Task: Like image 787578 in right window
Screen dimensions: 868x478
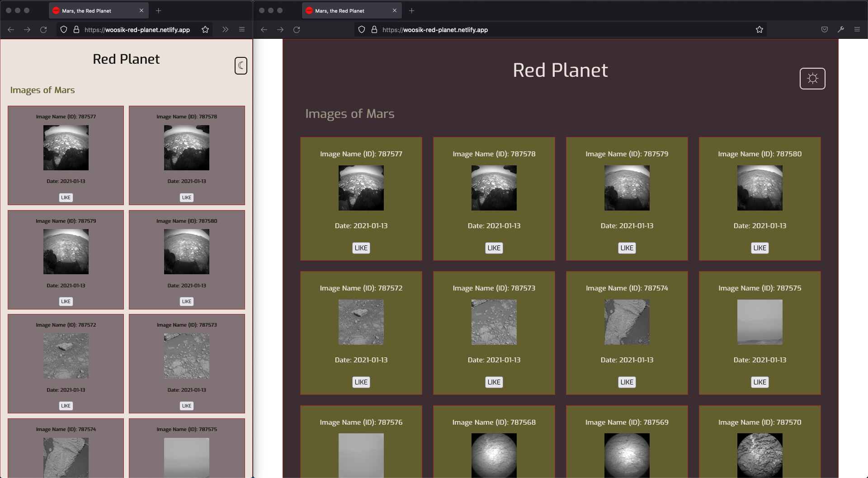Action: [494, 248]
